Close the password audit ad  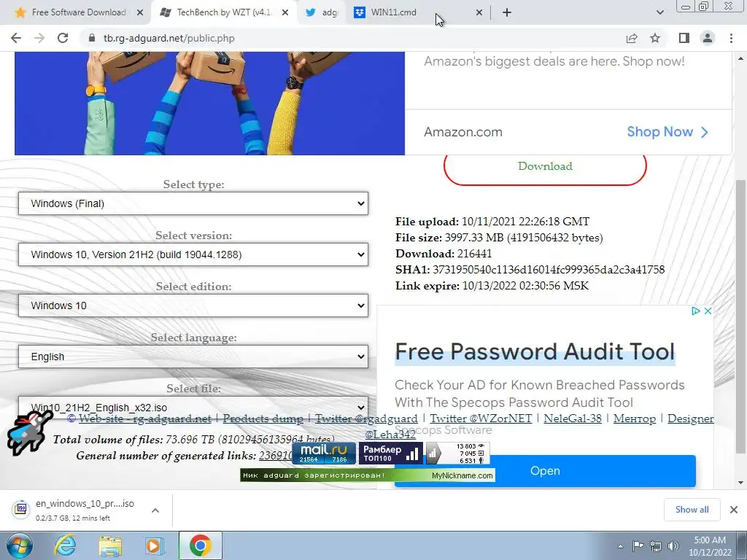[708, 311]
